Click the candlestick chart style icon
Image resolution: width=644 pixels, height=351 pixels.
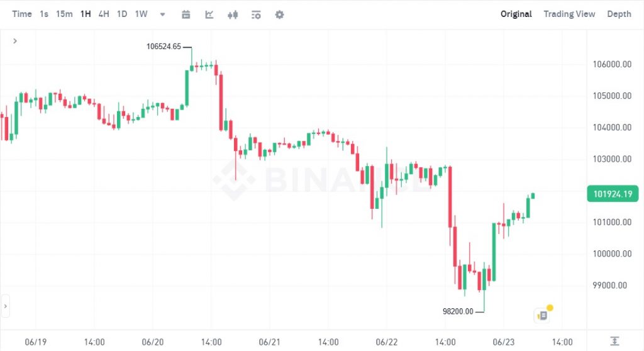(233, 14)
